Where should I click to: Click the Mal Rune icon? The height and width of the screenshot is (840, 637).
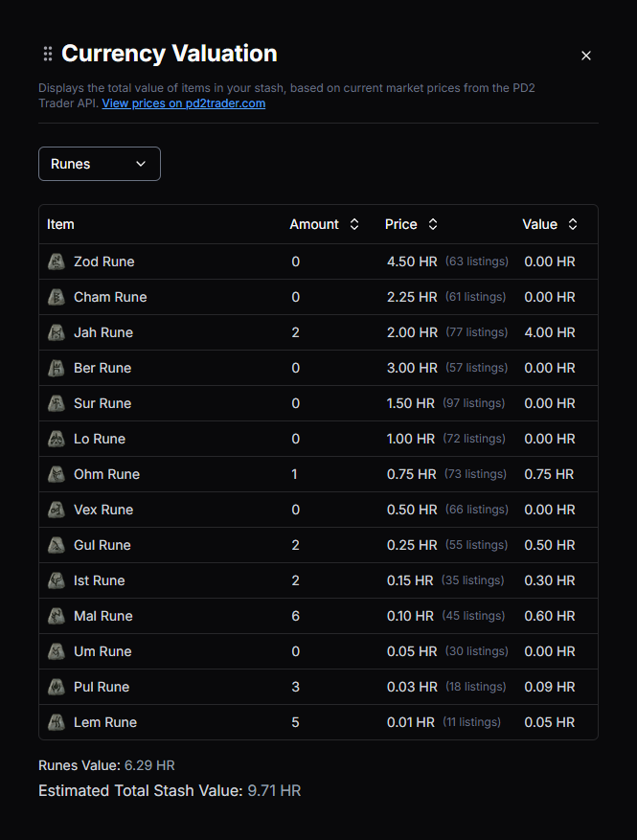point(57,616)
